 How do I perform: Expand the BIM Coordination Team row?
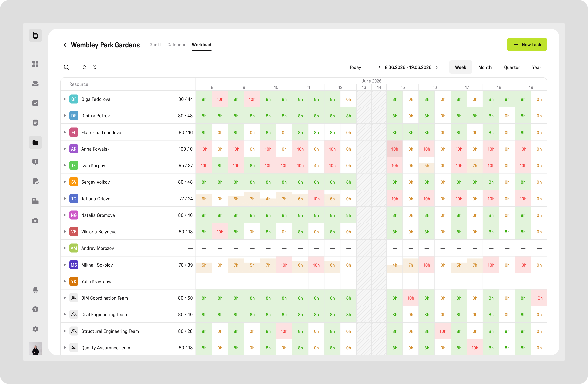click(x=65, y=298)
